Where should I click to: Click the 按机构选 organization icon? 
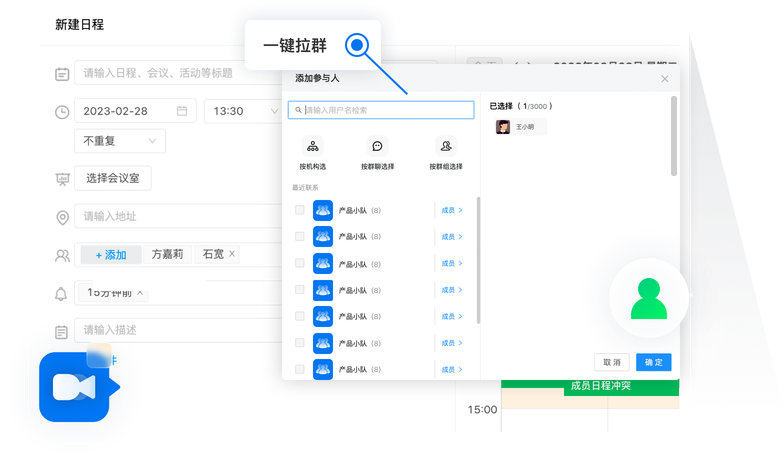[313, 146]
